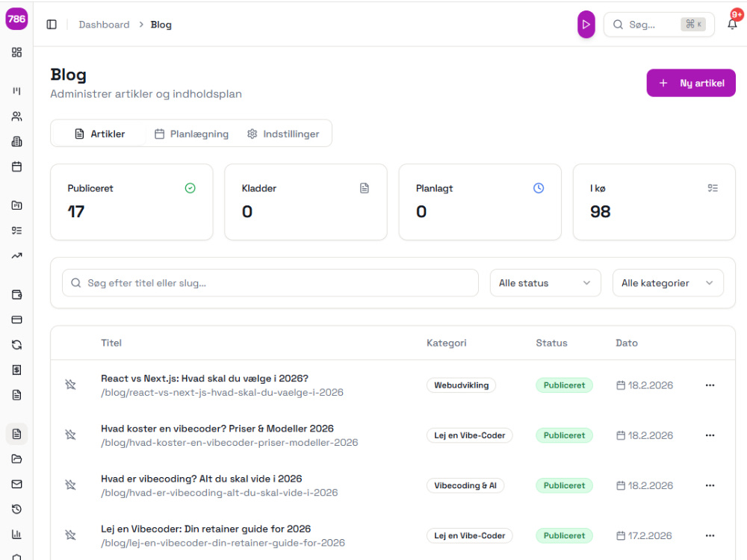747x560 pixels.
Task: Open the folder-with-chart projects sidebar icon
Action: click(16, 205)
